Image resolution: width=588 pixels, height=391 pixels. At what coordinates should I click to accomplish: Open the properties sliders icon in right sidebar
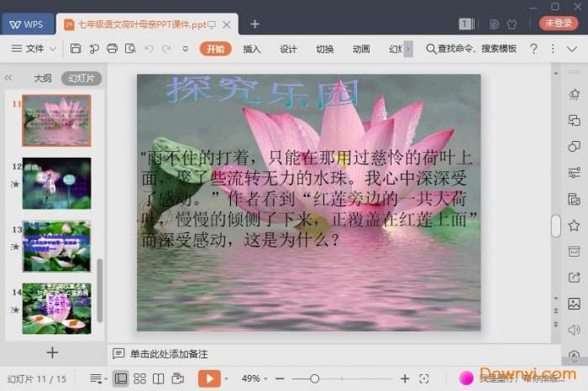click(x=574, y=173)
